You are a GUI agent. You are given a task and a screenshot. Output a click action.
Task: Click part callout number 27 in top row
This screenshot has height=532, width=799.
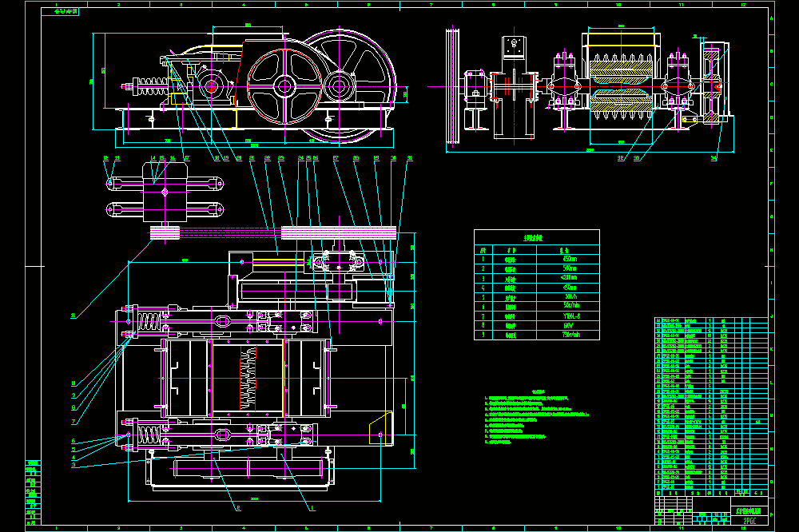pos(336,158)
